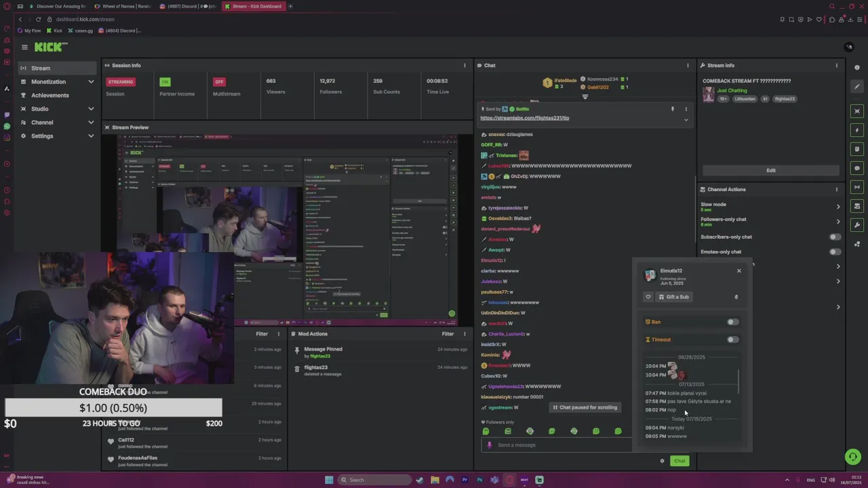Image resolution: width=868 pixels, height=488 pixels.
Task: Toggle Ban switch for Eimutis12
Action: (x=732, y=322)
